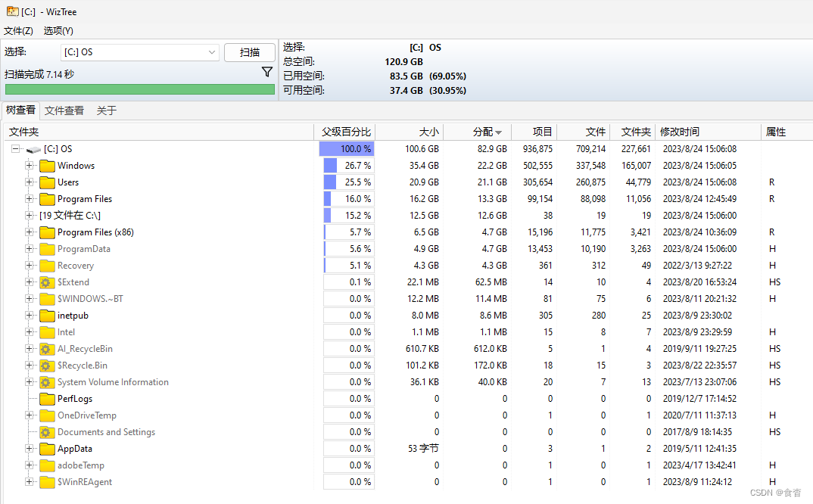Expand the Windows folder node

pos(30,166)
